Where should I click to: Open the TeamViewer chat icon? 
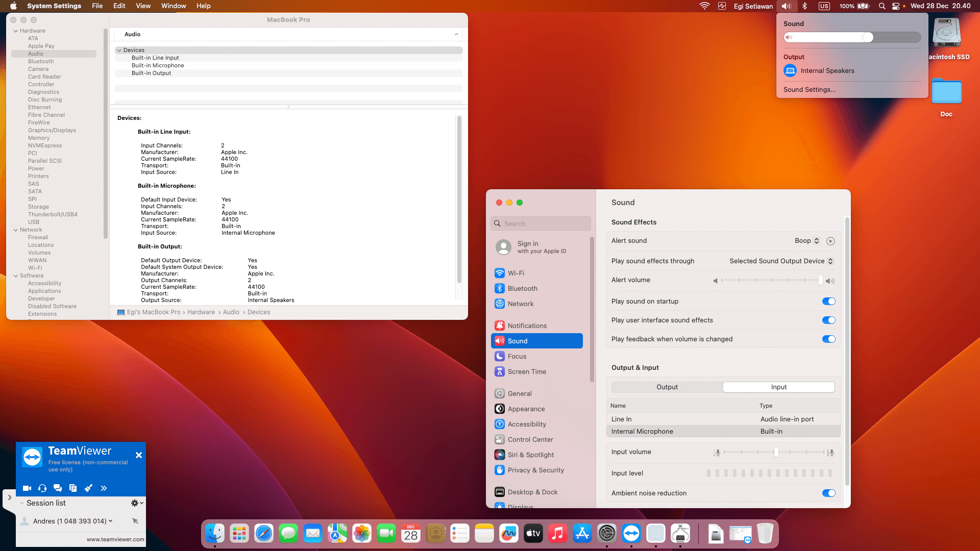point(58,488)
